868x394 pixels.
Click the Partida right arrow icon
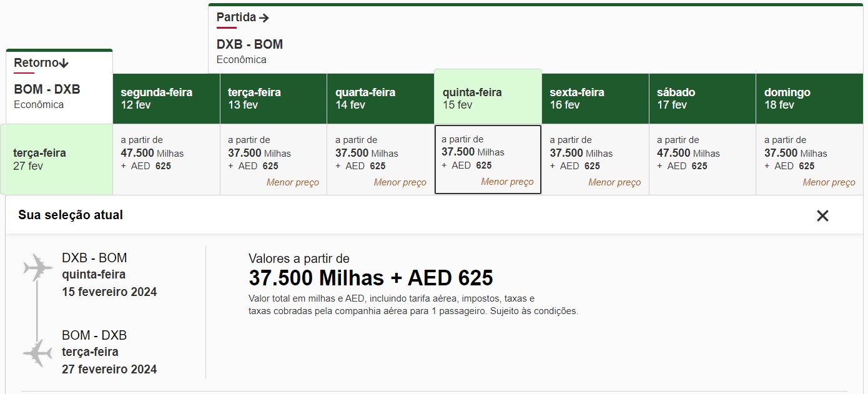264,18
